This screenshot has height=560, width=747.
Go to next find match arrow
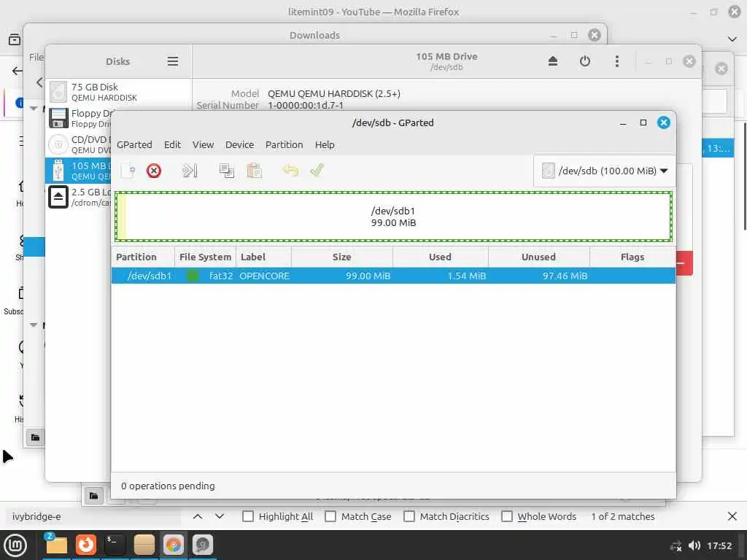click(219, 516)
